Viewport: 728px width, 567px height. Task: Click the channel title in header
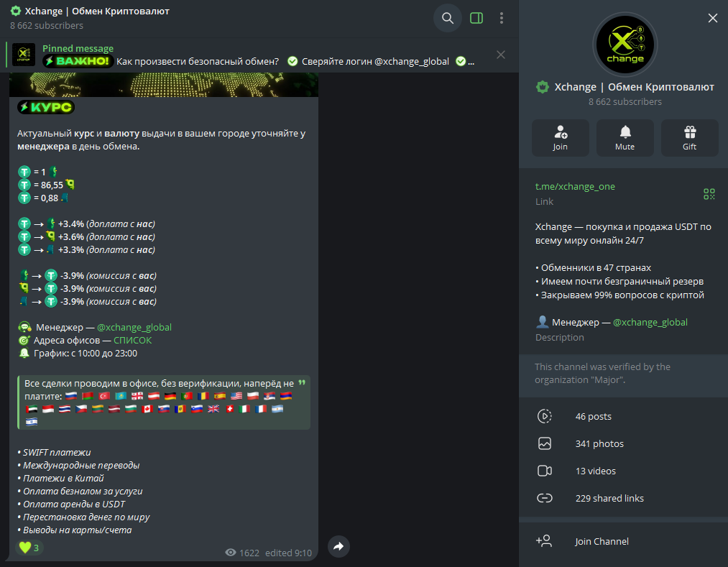[97, 11]
